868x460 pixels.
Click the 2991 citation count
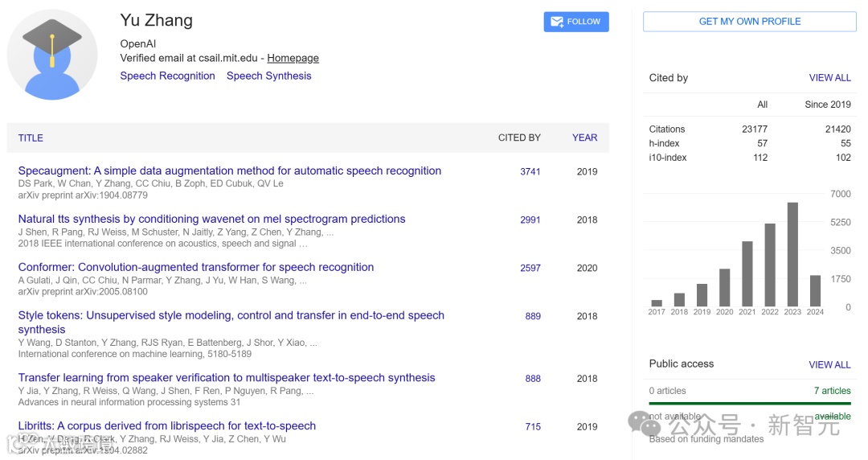(x=530, y=220)
